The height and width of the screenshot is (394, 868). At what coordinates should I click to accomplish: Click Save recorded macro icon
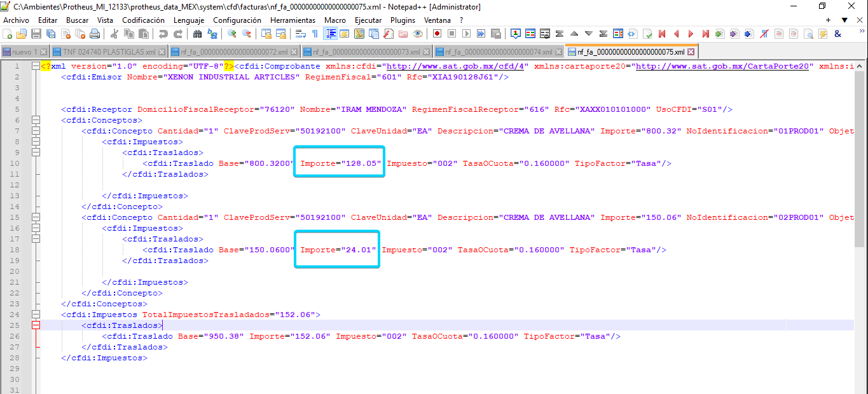[495, 34]
